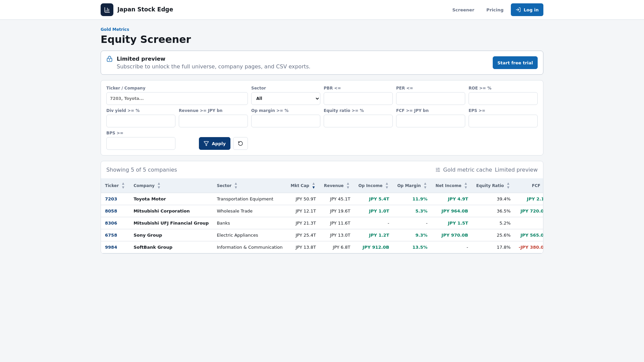This screenshot has width=644, height=362.
Task: Click the 5.2% equity ratio value
Action: (x=505, y=223)
